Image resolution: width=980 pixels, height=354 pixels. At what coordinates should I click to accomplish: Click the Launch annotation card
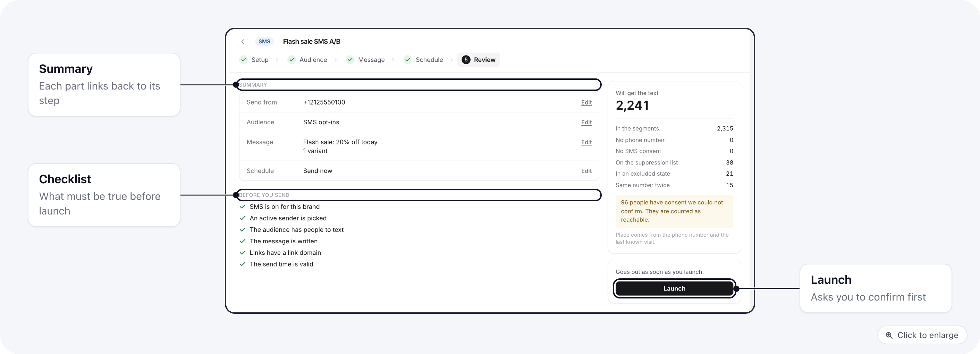point(876,288)
